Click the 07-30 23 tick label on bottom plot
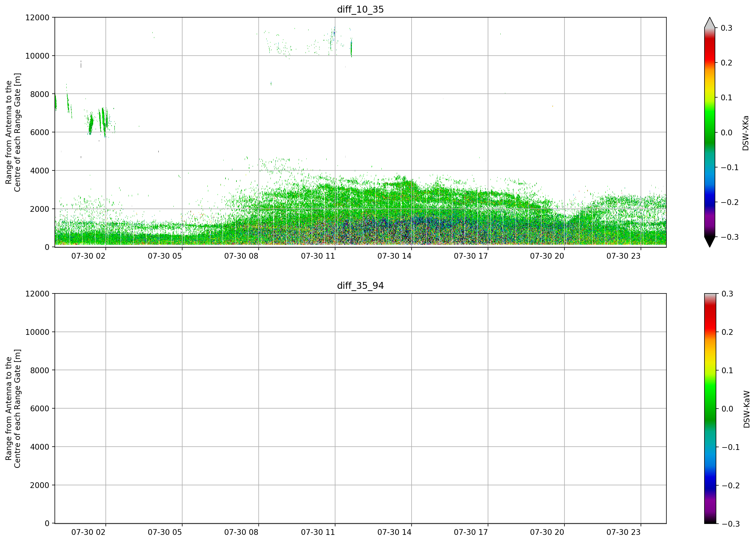 tap(623, 532)
